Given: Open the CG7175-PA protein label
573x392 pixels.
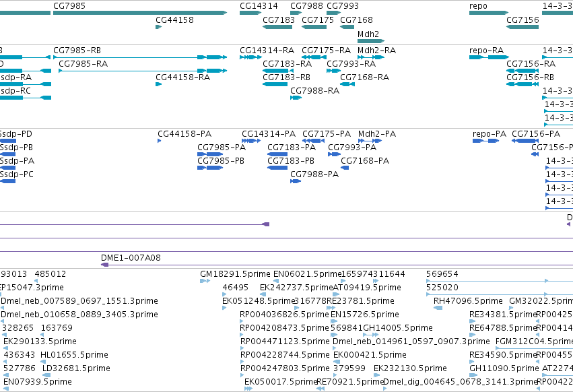Looking at the screenshot, I should [x=327, y=134].
